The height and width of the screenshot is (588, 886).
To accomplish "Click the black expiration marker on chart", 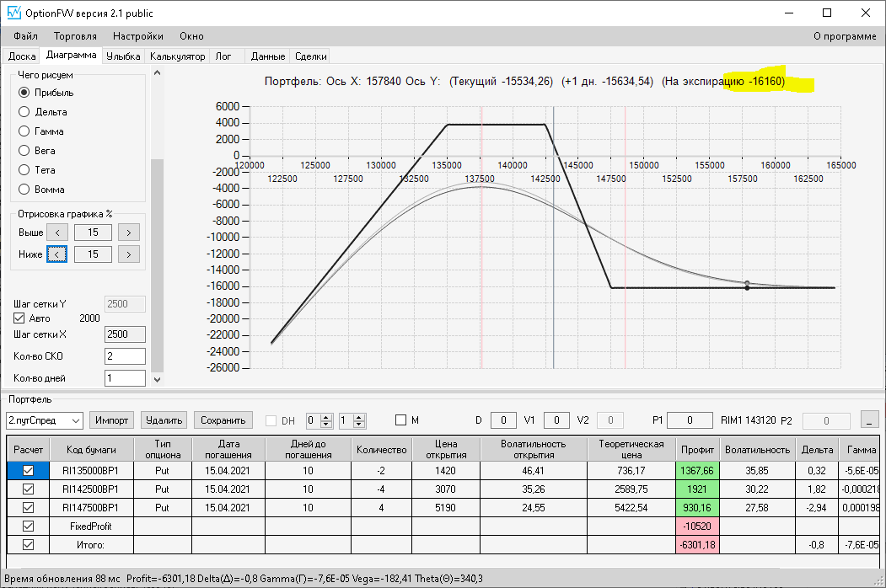I will tap(747, 288).
